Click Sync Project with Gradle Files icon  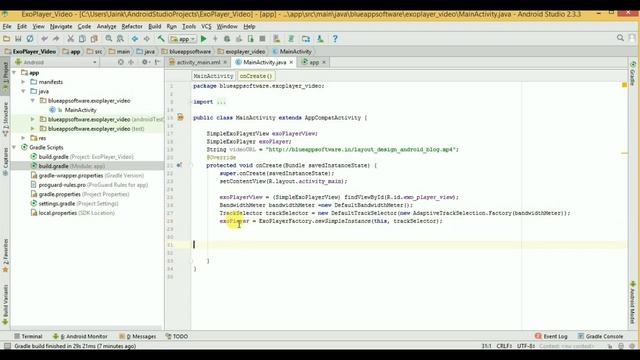(x=291, y=39)
